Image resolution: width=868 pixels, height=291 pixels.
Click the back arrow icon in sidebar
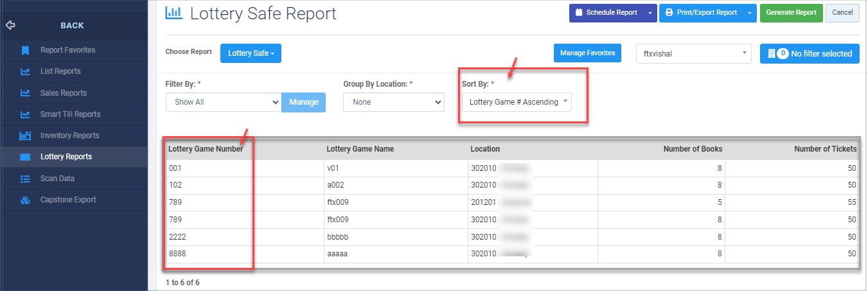click(x=10, y=26)
